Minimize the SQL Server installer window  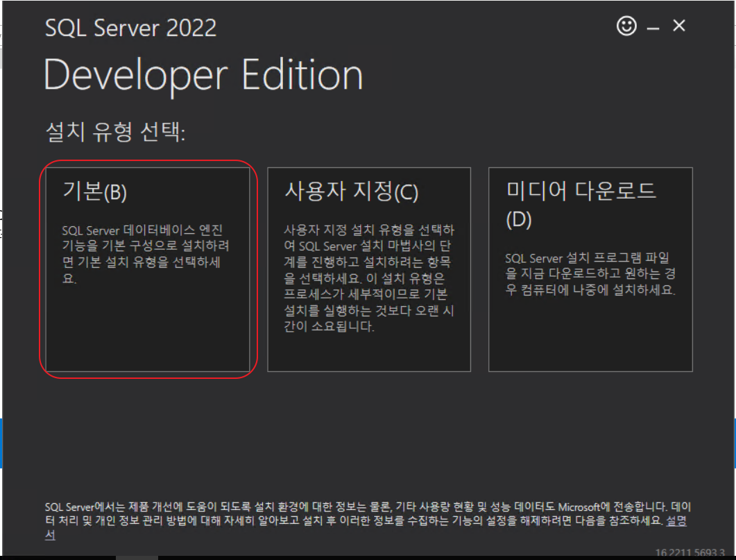point(653,28)
